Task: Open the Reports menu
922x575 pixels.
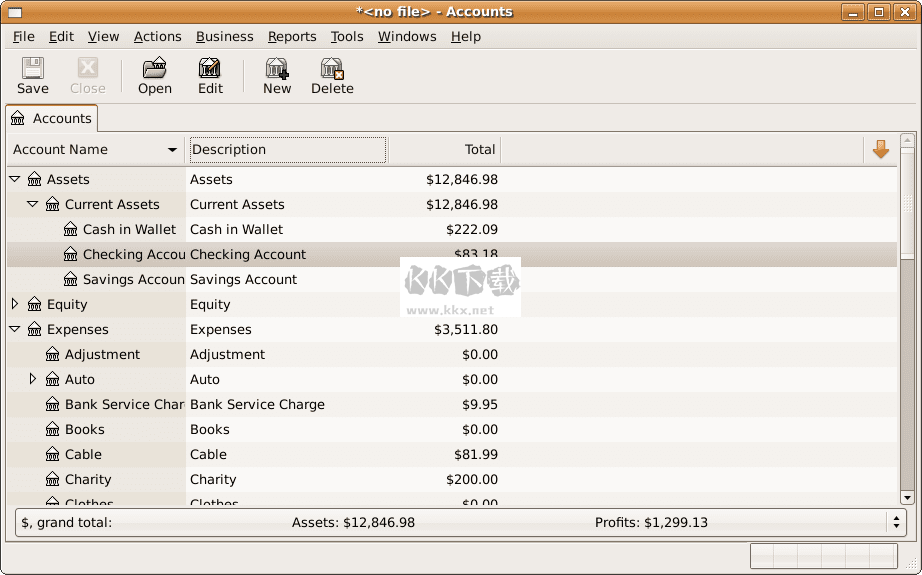Action: coord(292,37)
